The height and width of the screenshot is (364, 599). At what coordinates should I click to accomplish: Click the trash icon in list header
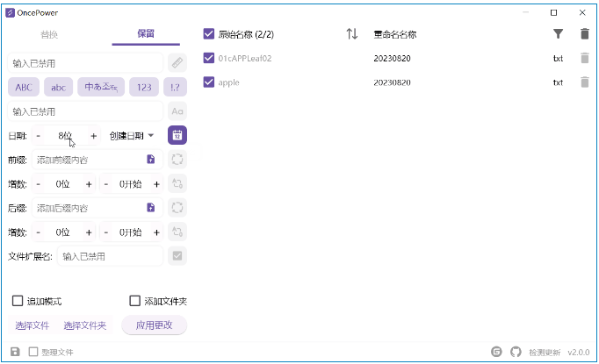click(585, 34)
